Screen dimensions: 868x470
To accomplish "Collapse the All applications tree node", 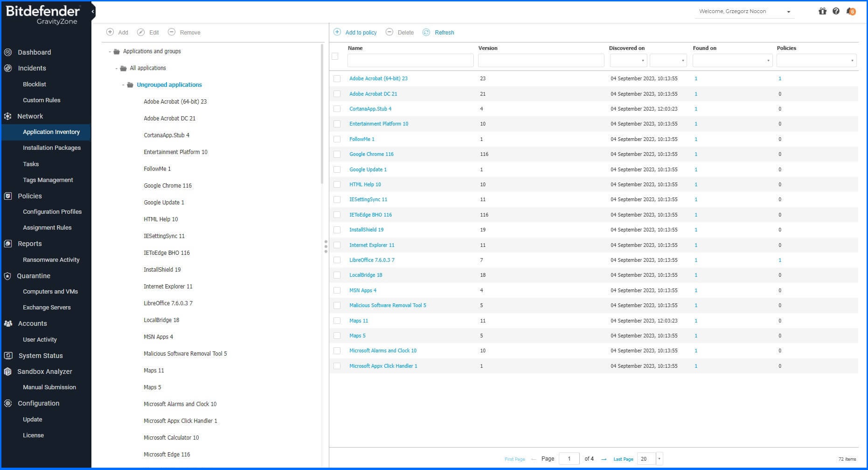I will tap(117, 69).
